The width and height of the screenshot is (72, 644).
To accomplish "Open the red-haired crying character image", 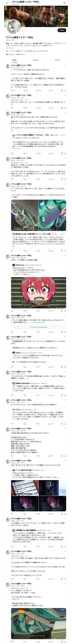I will click(x=39, y=292).
